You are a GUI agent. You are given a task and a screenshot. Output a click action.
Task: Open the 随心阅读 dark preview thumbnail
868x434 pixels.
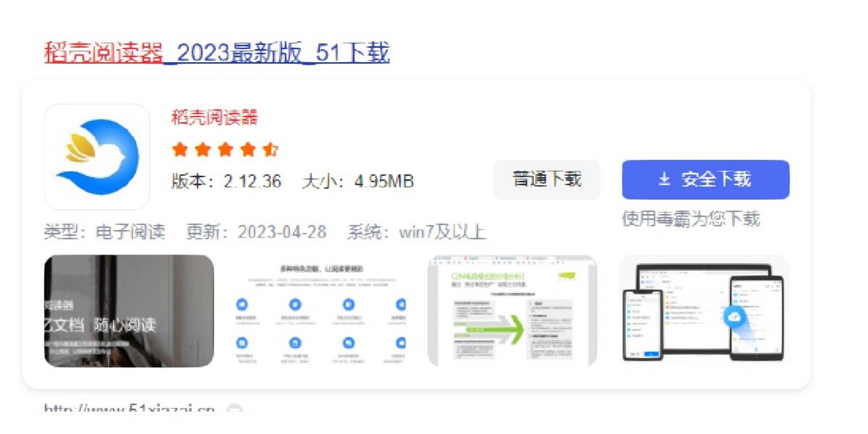pyautogui.click(x=129, y=311)
